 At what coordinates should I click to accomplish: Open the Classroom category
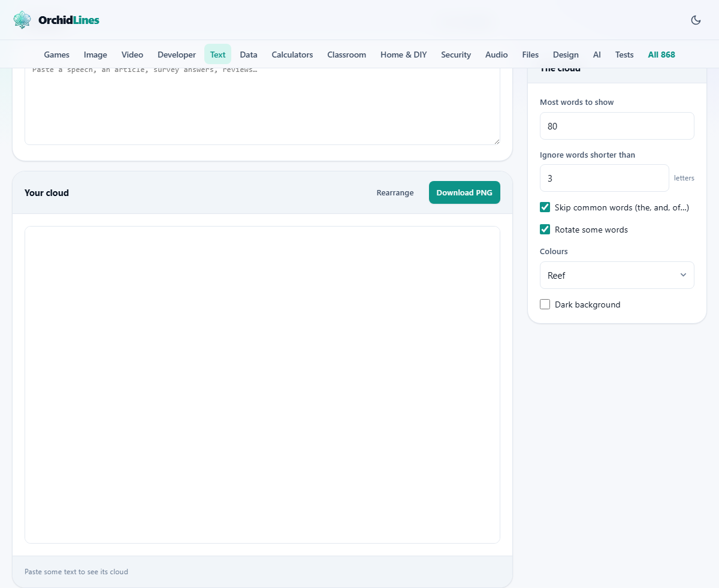[x=346, y=55]
